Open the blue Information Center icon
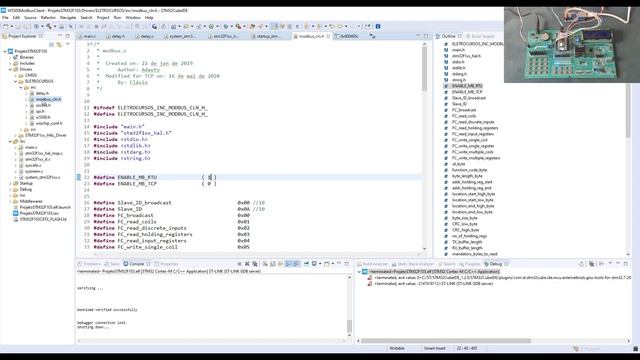 point(378,27)
